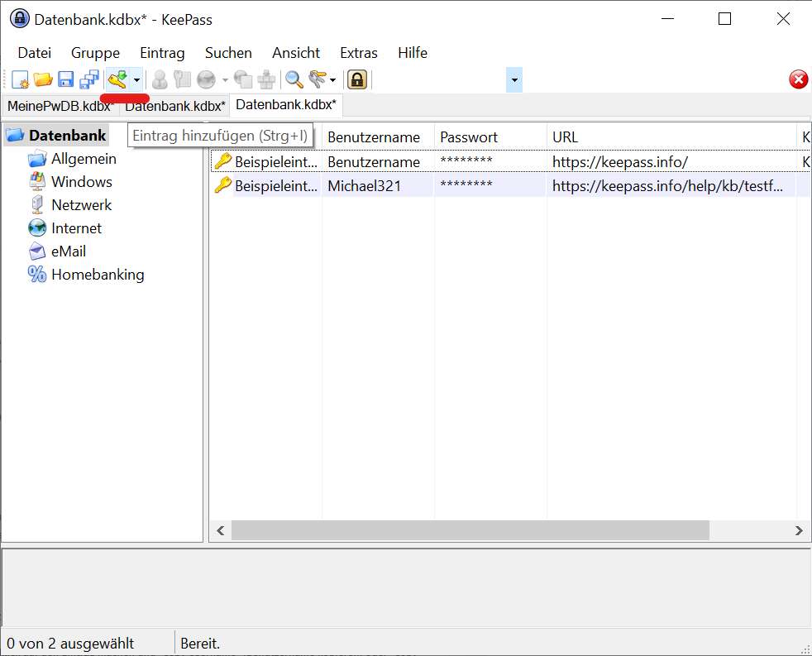812x656 pixels.
Task: Open the Suchen menu
Action: (x=228, y=53)
